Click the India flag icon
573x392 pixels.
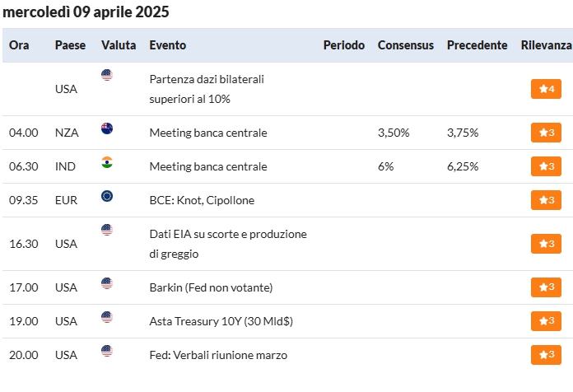tap(107, 162)
